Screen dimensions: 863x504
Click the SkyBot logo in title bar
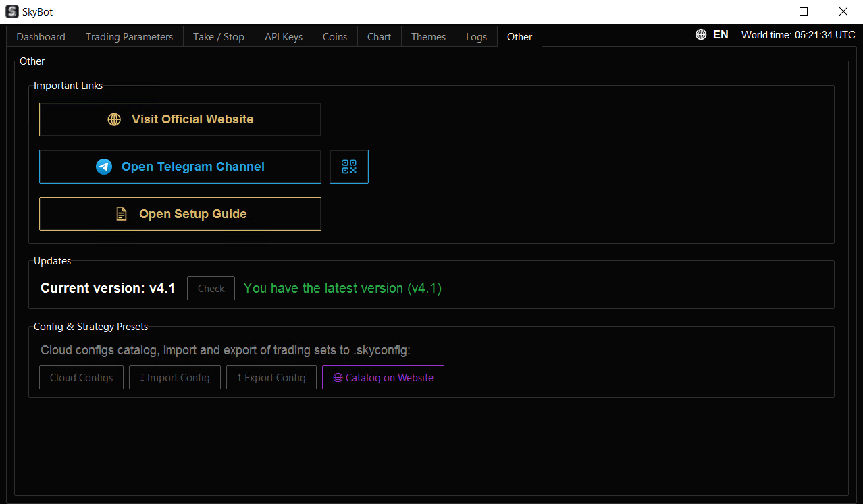tap(11, 11)
